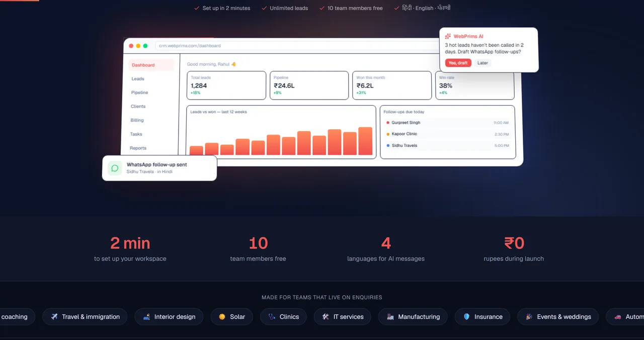Click the sun icon in Solar chip
The height and width of the screenshot is (340, 644).
point(222,317)
